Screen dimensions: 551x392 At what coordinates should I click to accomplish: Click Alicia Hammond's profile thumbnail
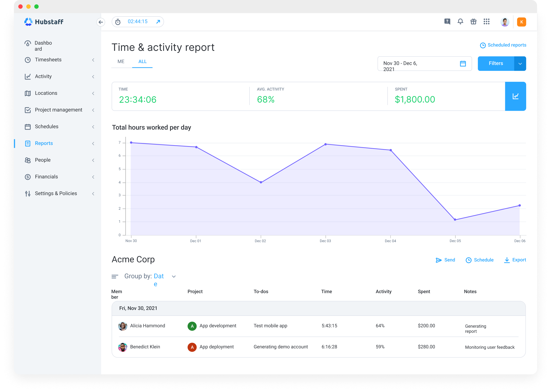pos(123,326)
